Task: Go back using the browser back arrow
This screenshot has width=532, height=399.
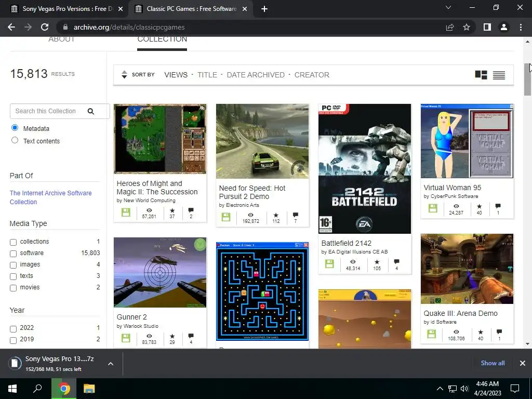Action: (x=11, y=27)
